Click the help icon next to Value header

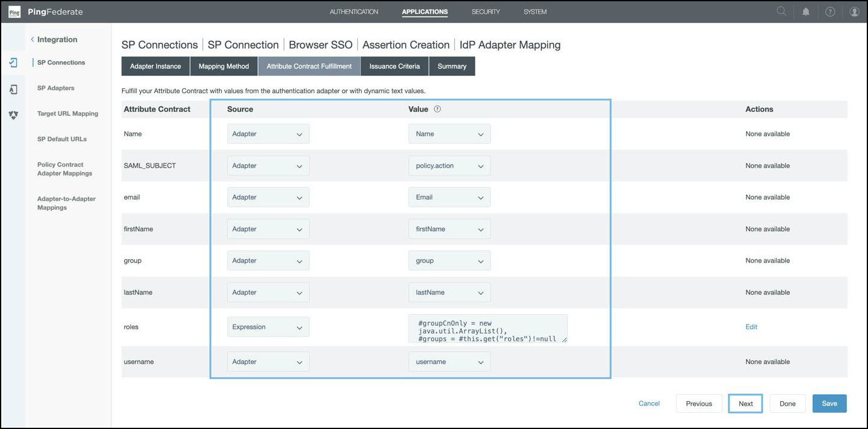[437, 109]
